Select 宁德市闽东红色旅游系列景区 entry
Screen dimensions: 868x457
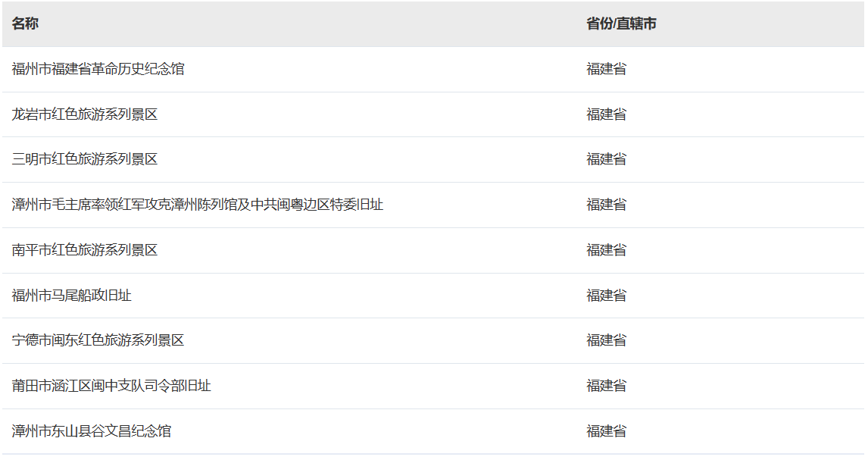pyautogui.click(x=98, y=340)
